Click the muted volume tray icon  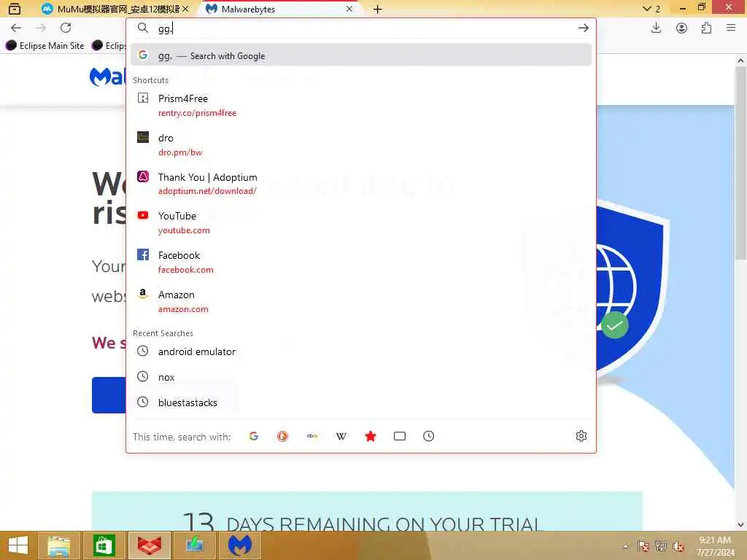tap(678, 546)
